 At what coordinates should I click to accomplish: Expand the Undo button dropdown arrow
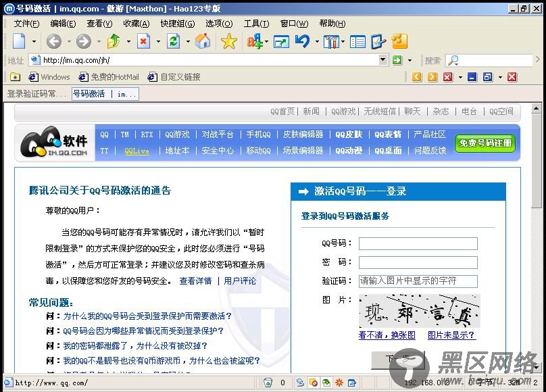click(x=317, y=41)
